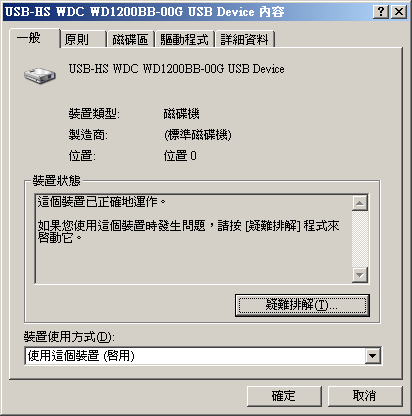Screen dimensions: 412x416
Task: Cancel with the 取消 button
Action: pyautogui.click(x=365, y=396)
